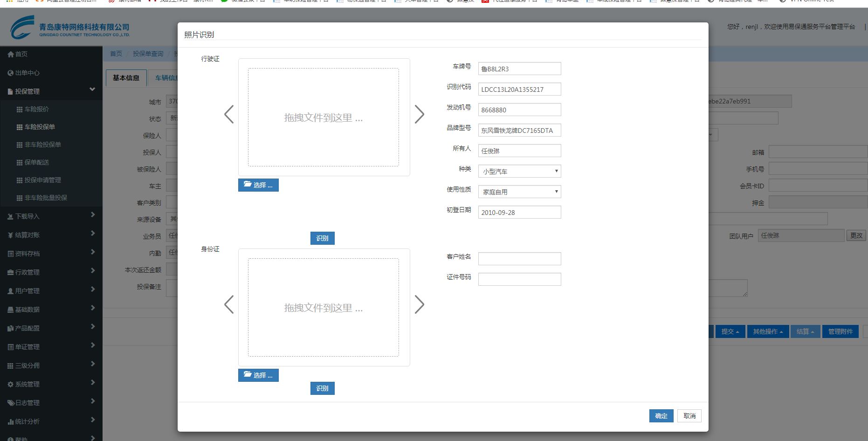Confirm the dialog with 确定
Screen dimensions: 868x441
pos(661,416)
